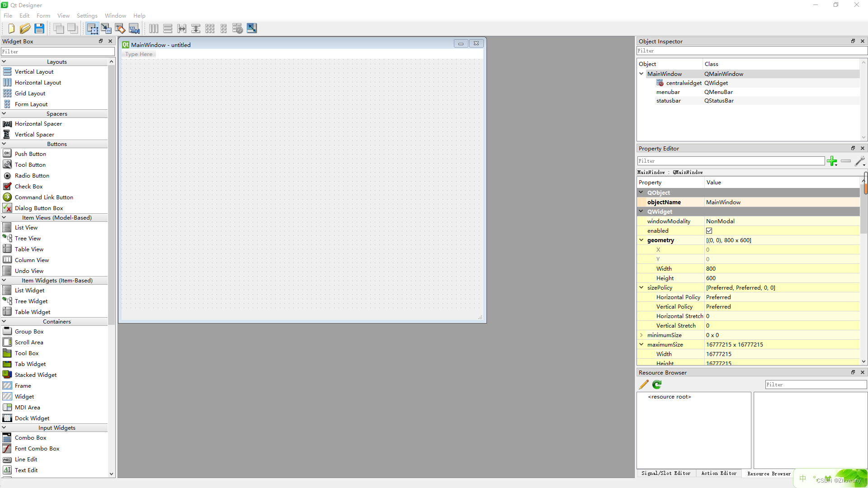Open the Form menu
The image size is (868, 488).
point(43,15)
